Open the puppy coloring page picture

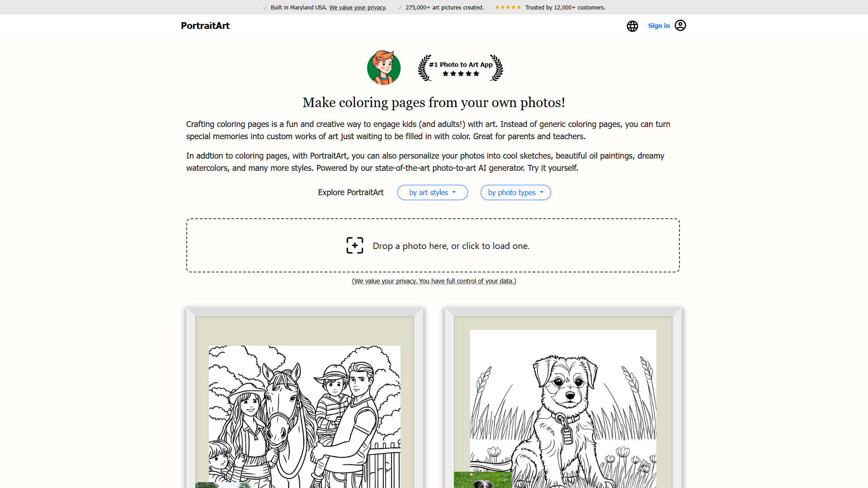pos(563,409)
